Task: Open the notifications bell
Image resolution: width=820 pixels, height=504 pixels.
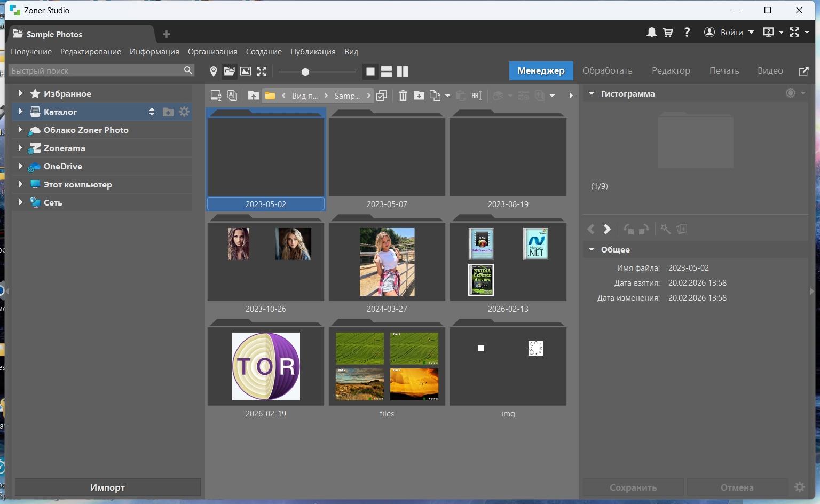Action: point(651,33)
